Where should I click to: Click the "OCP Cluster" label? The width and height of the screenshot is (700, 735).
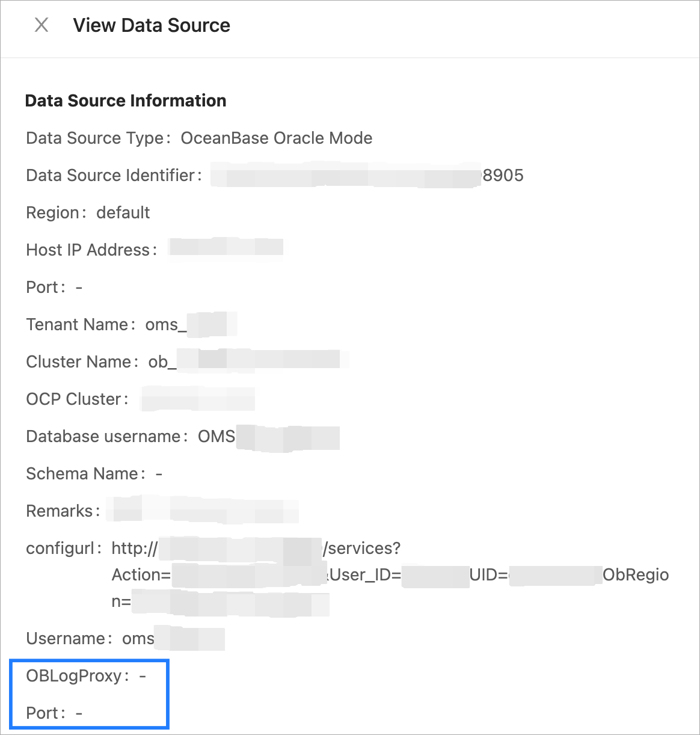point(74,399)
